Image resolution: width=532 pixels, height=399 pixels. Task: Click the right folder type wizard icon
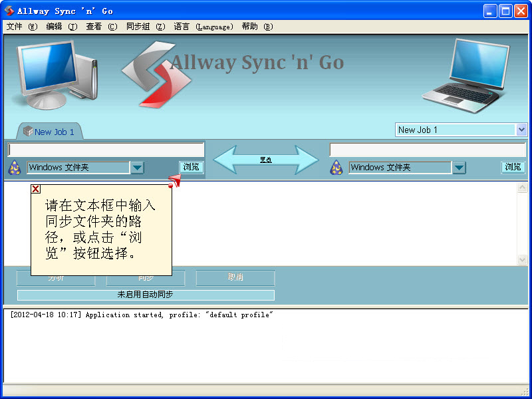pos(336,168)
